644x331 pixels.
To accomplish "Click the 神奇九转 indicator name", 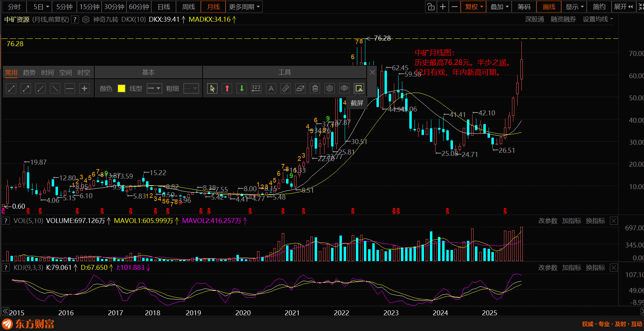I will click(105, 20).
